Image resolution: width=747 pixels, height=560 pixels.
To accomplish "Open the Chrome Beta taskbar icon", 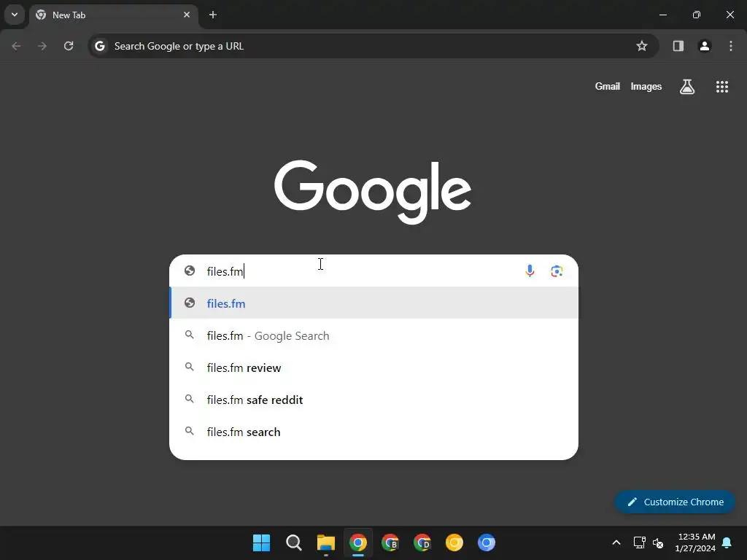I will (390, 542).
